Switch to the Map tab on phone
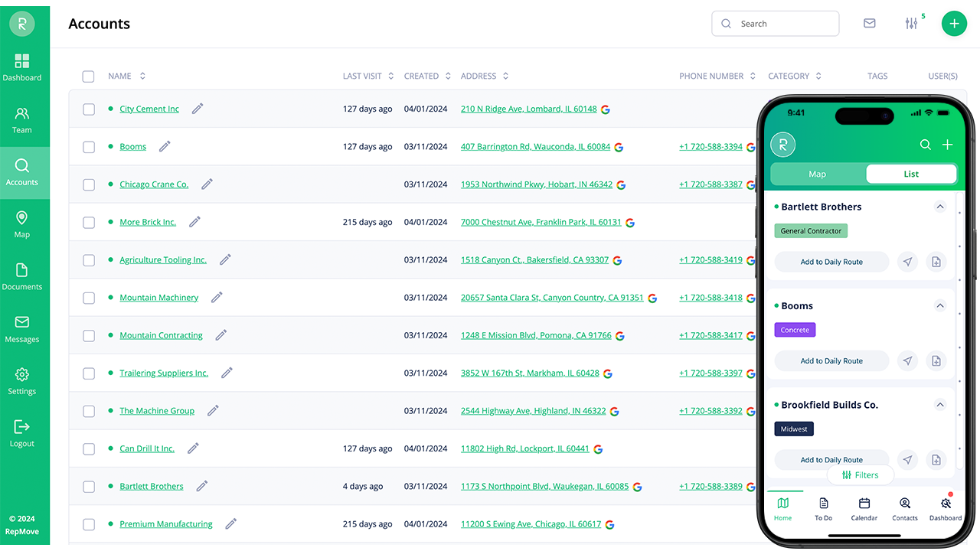Screen dimensions: 980x551 coord(818,174)
